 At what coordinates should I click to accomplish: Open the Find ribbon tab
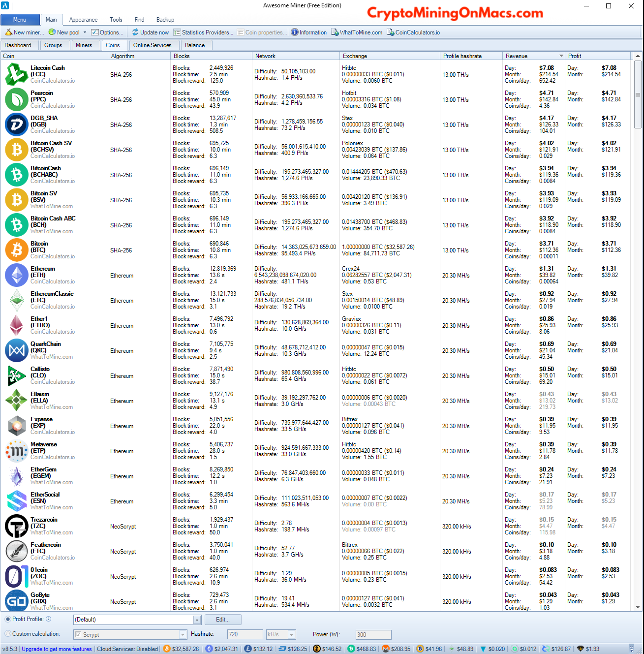(140, 20)
